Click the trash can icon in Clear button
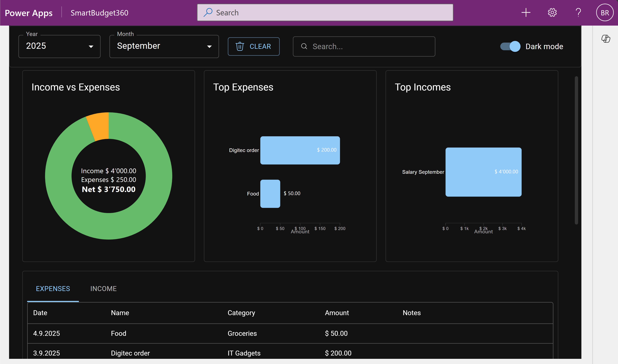618x364 pixels. click(x=240, y=46)
